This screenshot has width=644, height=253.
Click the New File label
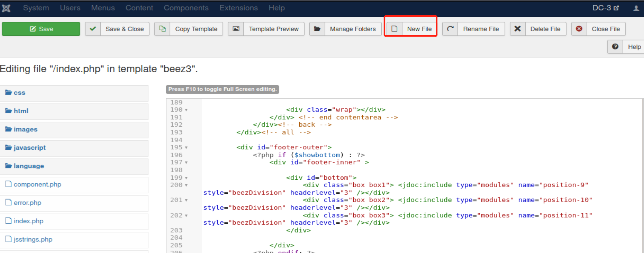[x=419, y=29]
